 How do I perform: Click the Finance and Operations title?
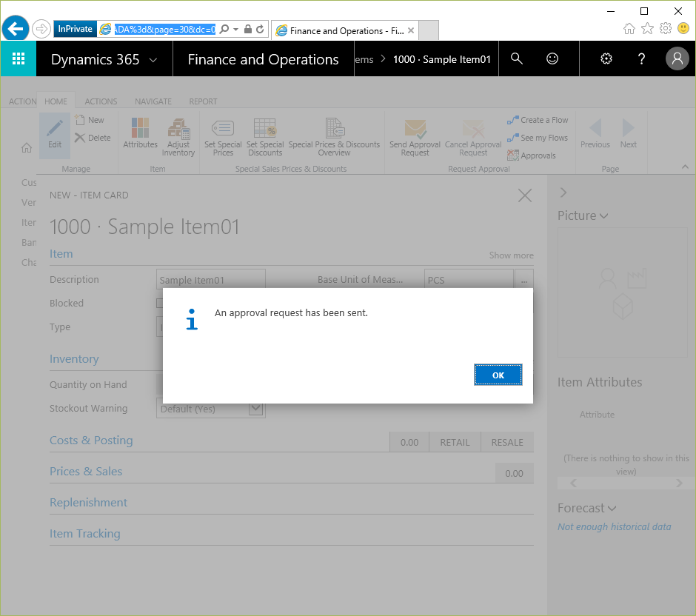point(263,59)
